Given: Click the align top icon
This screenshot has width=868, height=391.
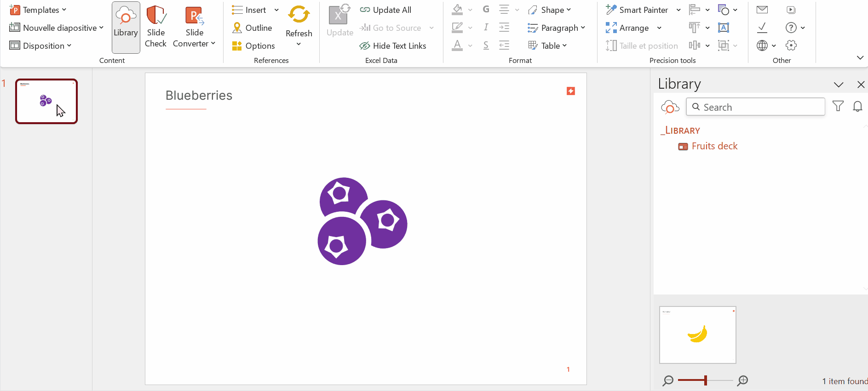Looking at the screenshot, I should pyautogui.click(x=695, y=27).
